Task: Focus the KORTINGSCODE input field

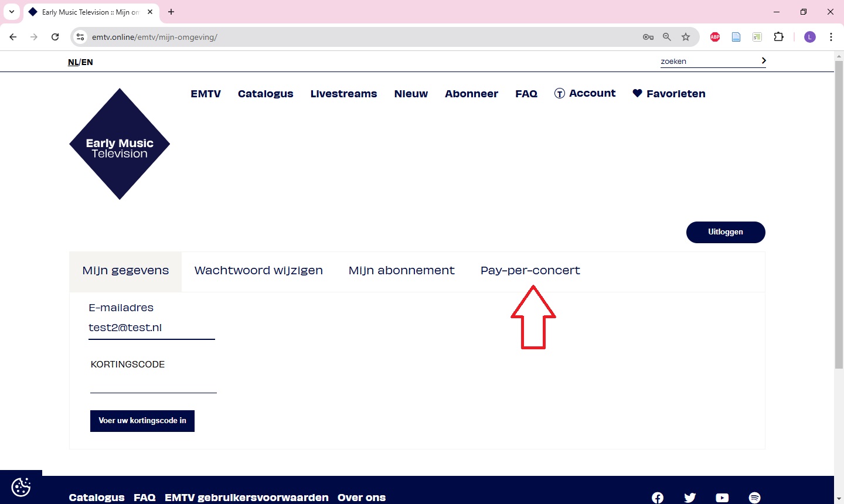Action: coord(154,384)
